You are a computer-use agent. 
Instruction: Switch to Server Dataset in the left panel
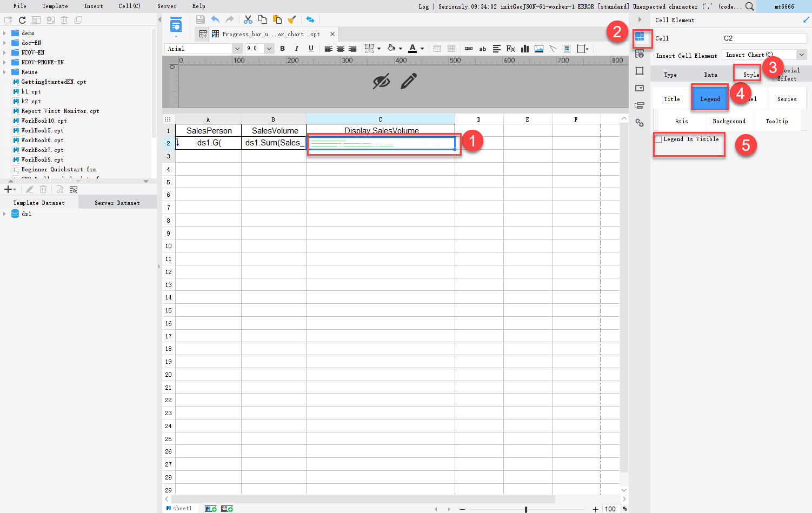(x=117, y=202)
